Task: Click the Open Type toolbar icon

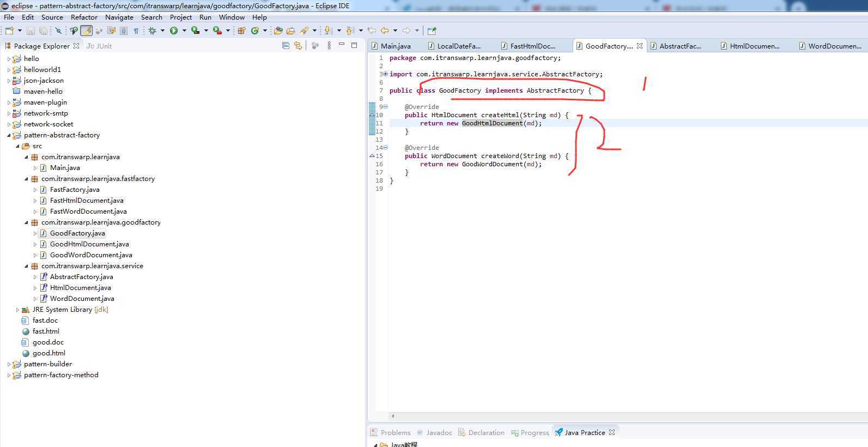Action: click(x=278, y=31)
